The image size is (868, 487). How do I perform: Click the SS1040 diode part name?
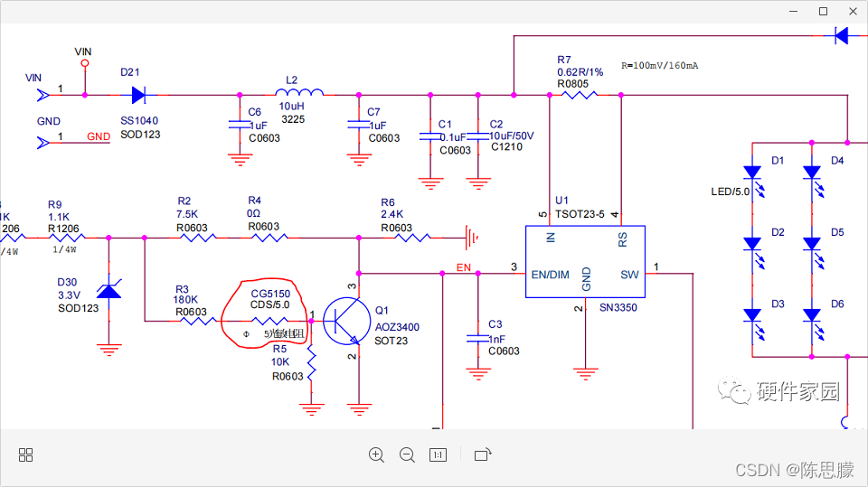click(x=139, y=121)
